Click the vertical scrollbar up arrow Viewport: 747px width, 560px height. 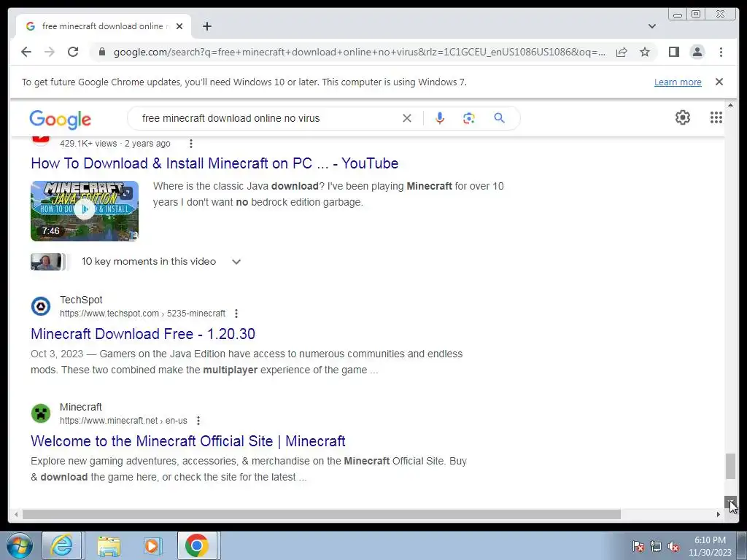[730, 105]
